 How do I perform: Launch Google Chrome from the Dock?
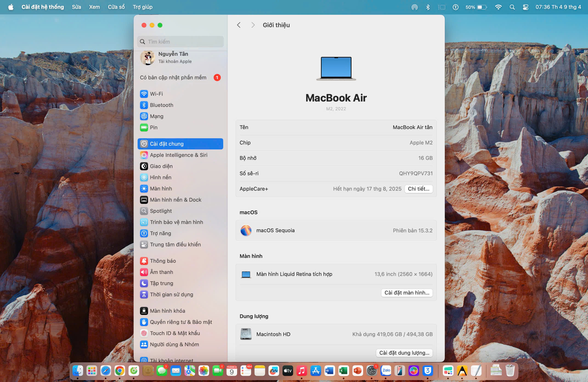(120, 371)
